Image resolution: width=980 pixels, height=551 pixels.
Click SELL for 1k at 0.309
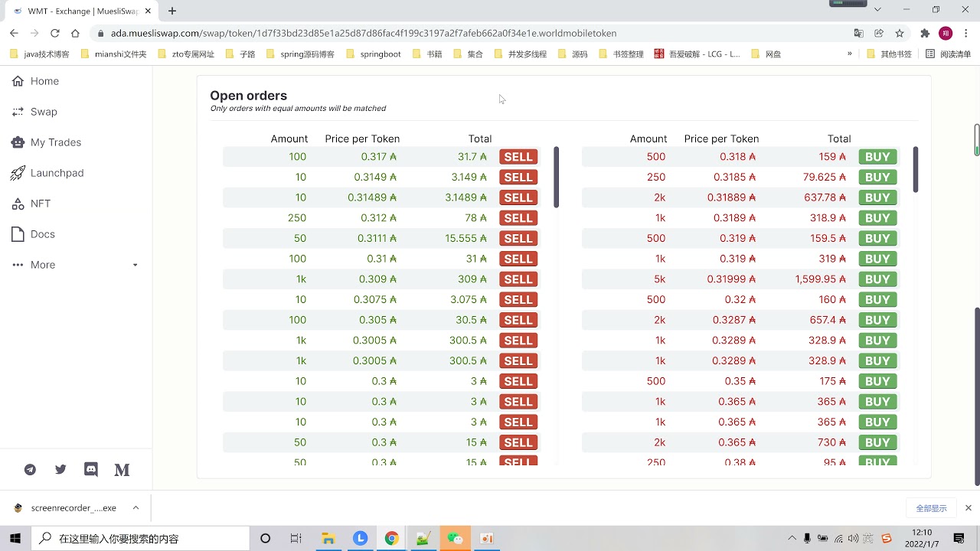[x=518, y=279]
